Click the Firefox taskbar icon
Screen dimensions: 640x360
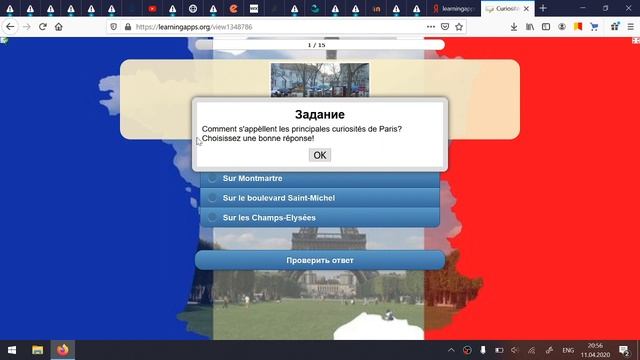click(x=63, y=350)
